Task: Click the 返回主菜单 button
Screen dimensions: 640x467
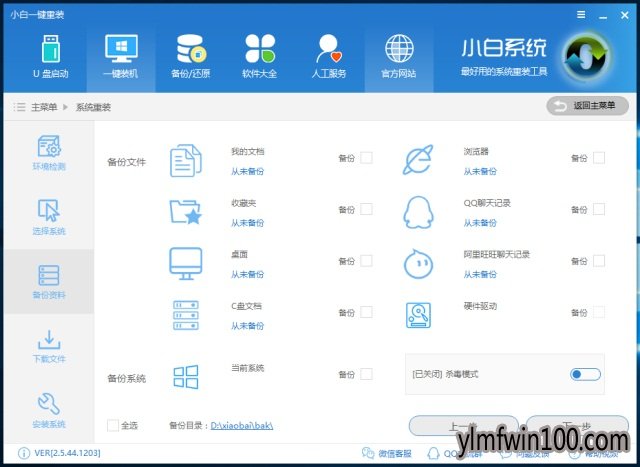Action: pos(587,106)
